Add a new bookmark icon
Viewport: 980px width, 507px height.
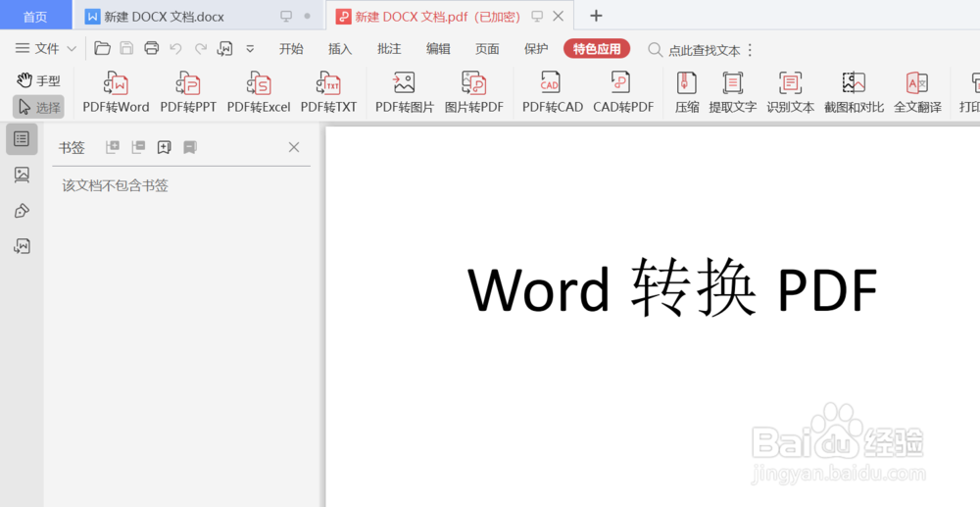point(165,147)
